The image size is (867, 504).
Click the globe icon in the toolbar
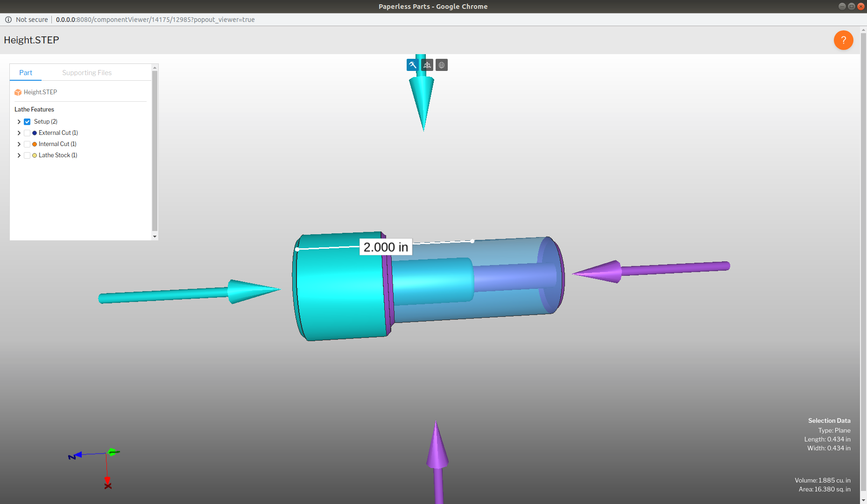coord(441,65)
